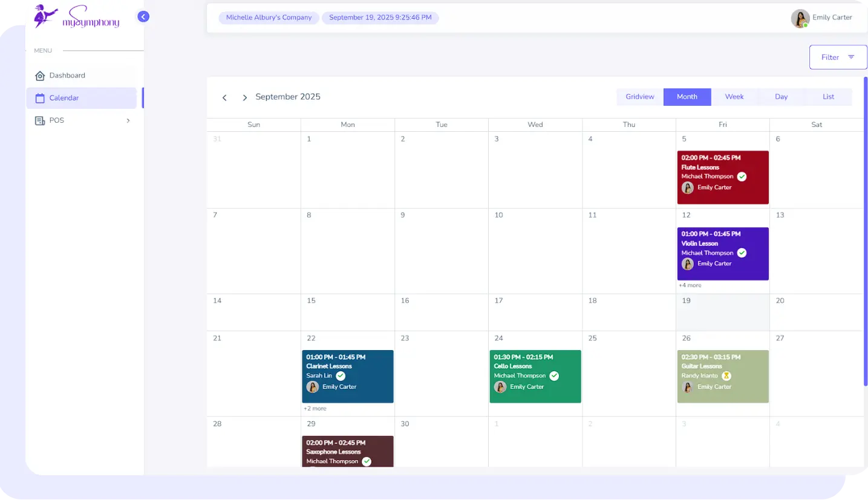This screenshot has width=868, height=500.
Task: Advance to the next month
Action: [244, 97]
